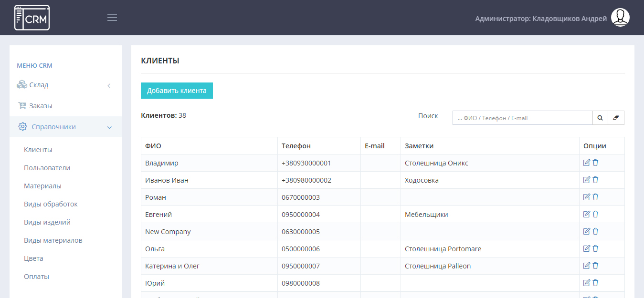This screenshot has width=644, height=298.
Task: Edit the New Company client entry
Action: pos(587,231)
